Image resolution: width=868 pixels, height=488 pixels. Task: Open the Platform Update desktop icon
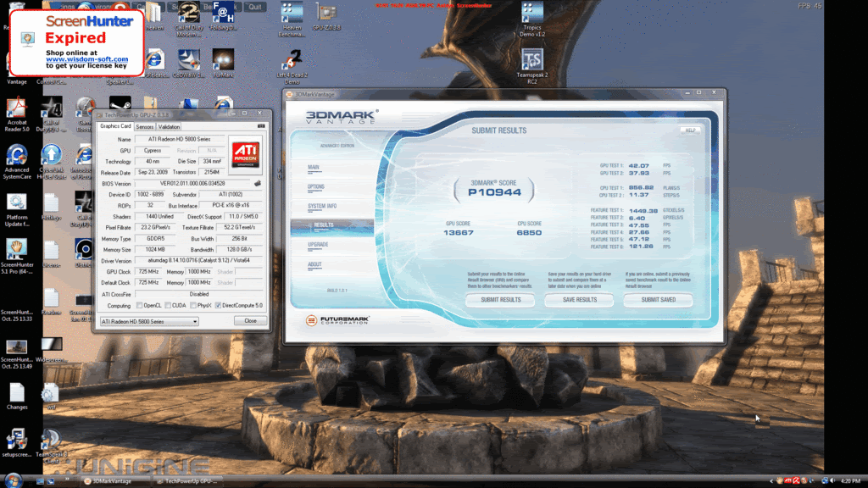(x=17, y=209)
